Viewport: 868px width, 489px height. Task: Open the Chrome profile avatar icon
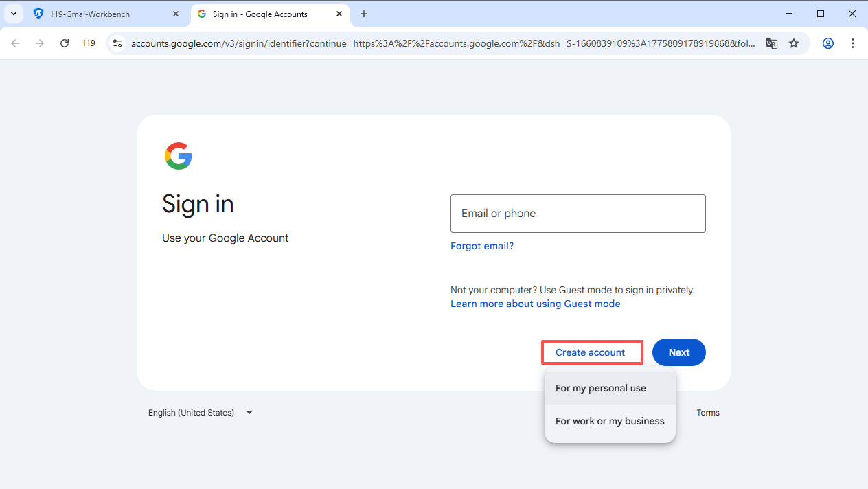827,43
